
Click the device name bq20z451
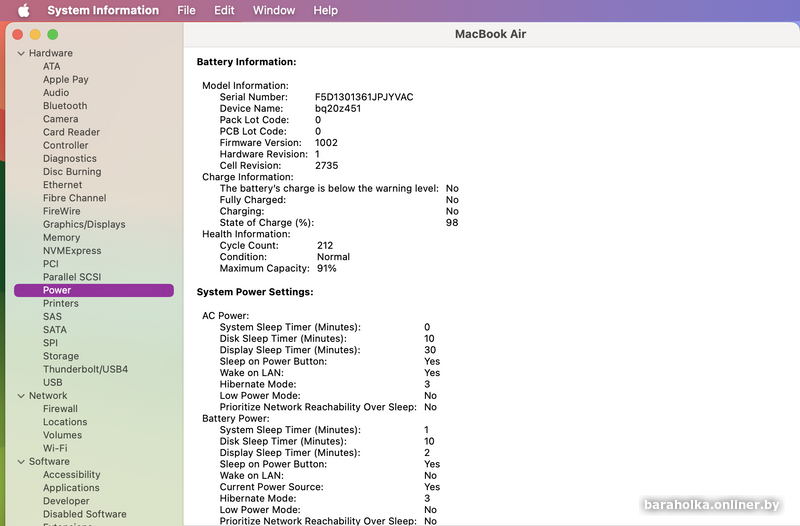click(x=338, y=109)
